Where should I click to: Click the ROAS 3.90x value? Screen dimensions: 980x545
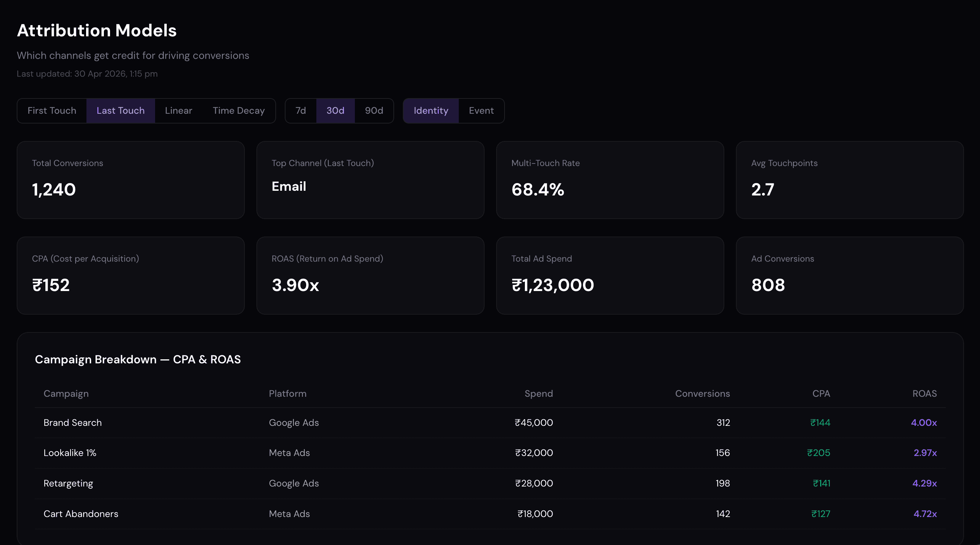tap(295, 285)
